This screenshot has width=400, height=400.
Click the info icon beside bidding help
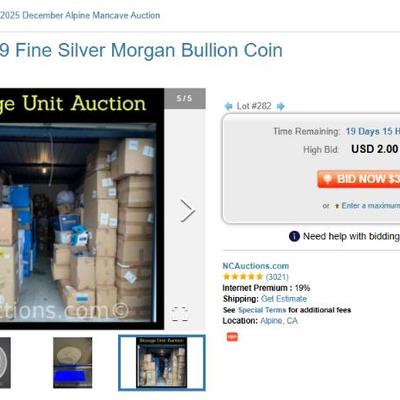click(294, 236)
